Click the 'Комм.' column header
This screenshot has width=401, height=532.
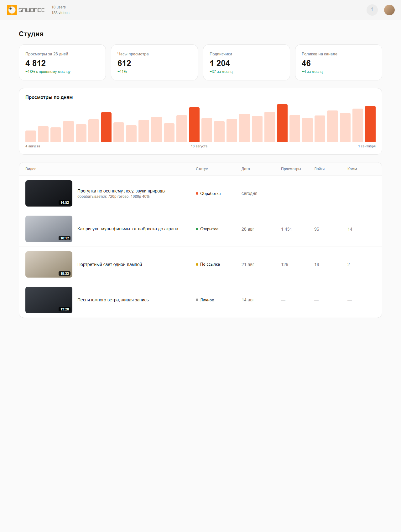click(x=353, y=169)
